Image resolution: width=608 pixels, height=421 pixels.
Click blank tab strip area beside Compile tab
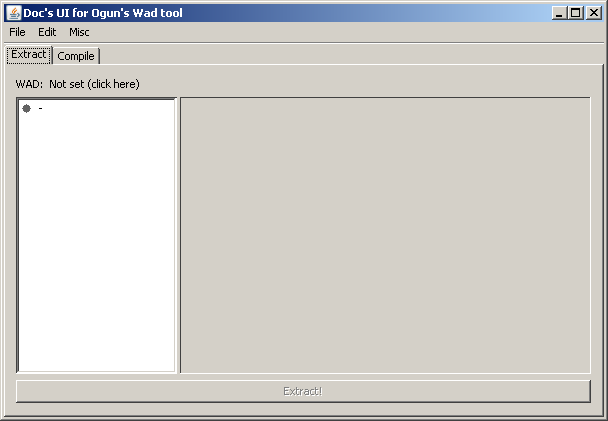(349, 55)
